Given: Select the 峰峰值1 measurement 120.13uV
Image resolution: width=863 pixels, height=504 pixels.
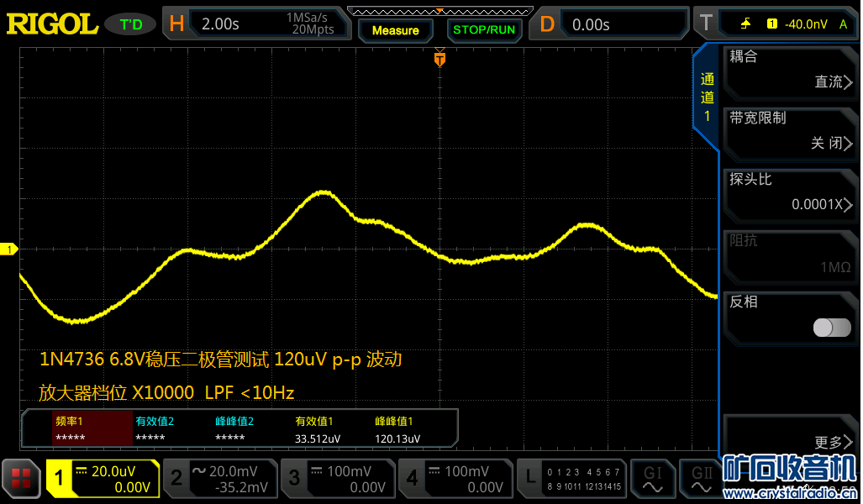Looking at the screenshot, I should click(397, 430).
